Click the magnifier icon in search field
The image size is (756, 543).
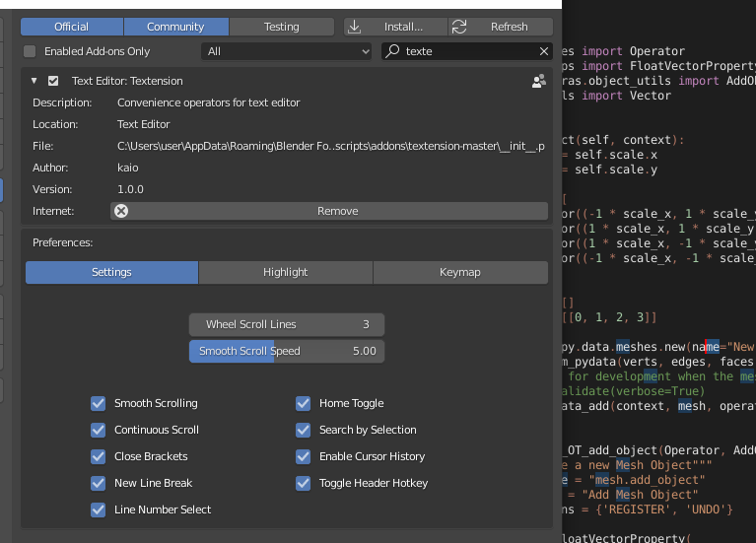(392, 50)
